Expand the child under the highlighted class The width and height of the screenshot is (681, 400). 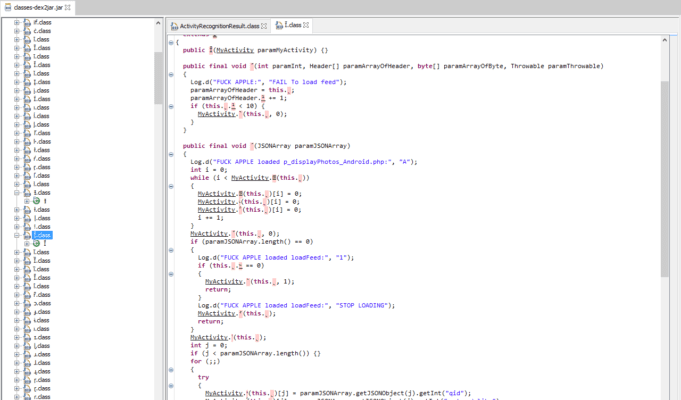[x=27, y=244]
